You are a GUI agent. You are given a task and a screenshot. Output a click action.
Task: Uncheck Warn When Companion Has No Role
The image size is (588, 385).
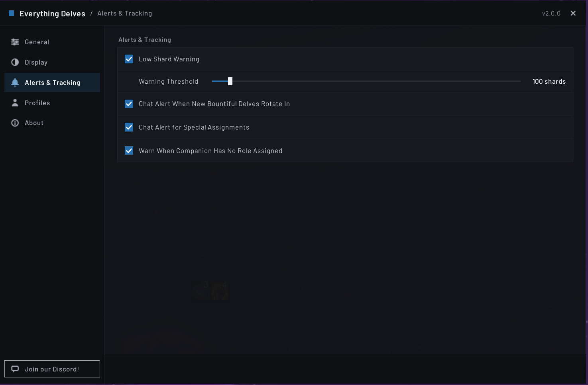click(129, 151)
